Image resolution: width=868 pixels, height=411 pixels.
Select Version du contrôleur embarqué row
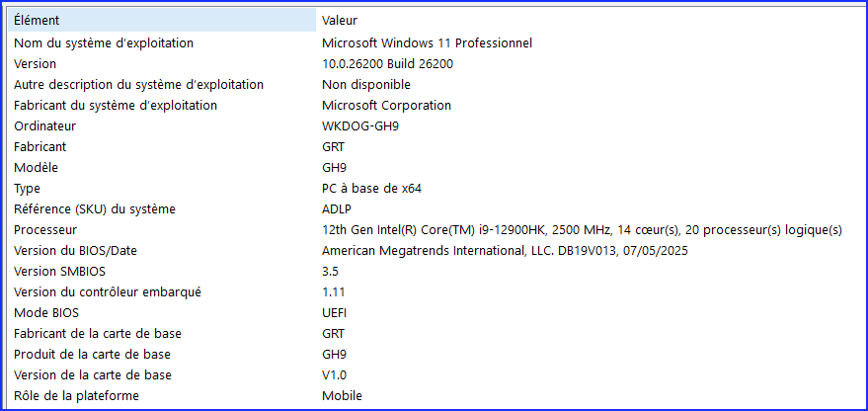tap(108, 292)
